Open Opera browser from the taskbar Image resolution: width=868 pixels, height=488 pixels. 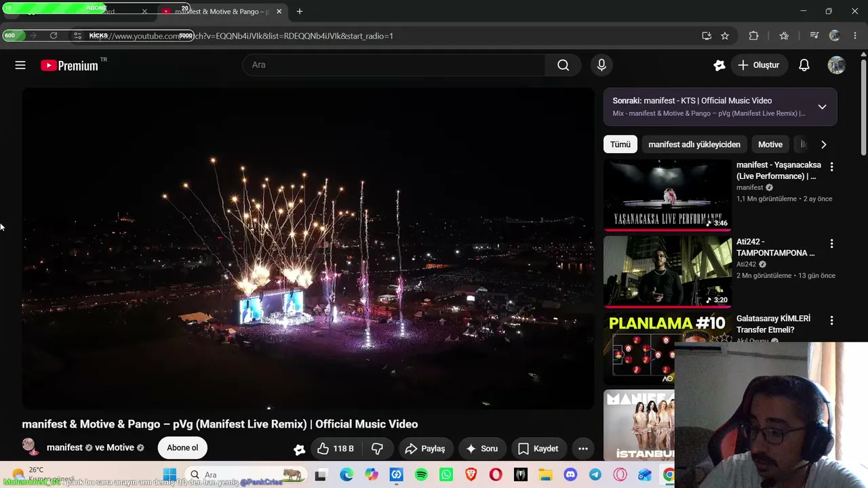(496, 475)
